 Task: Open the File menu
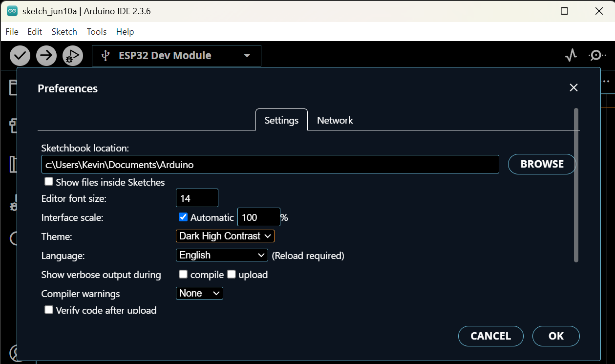coord(12,31)
